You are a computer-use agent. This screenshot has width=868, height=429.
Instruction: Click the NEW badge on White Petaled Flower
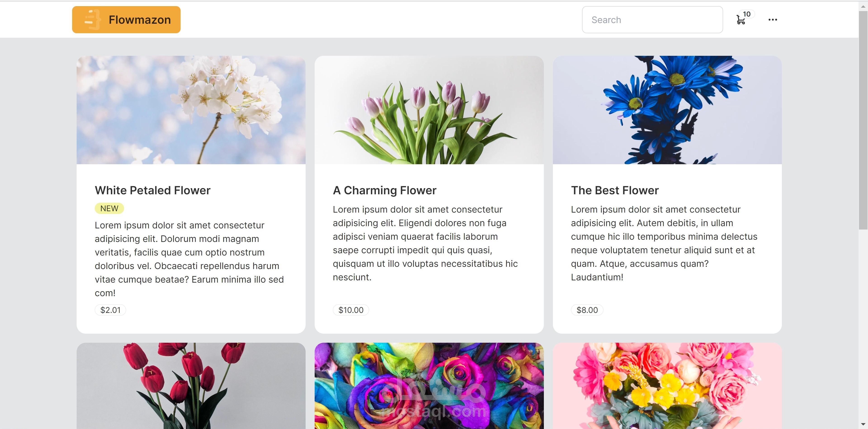click(109, 208)
